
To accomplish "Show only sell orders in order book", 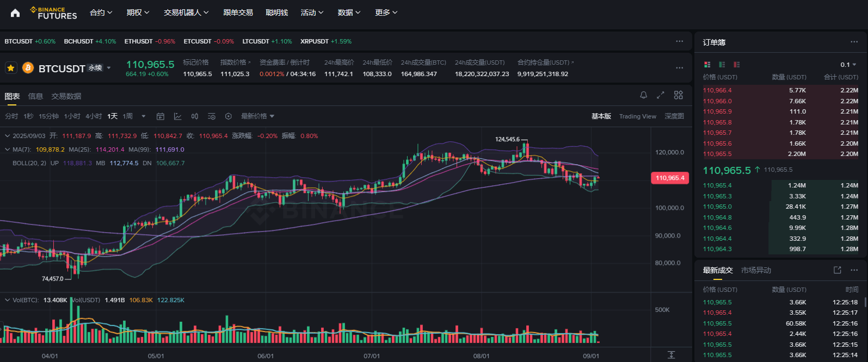I will [x=736, y=65].
